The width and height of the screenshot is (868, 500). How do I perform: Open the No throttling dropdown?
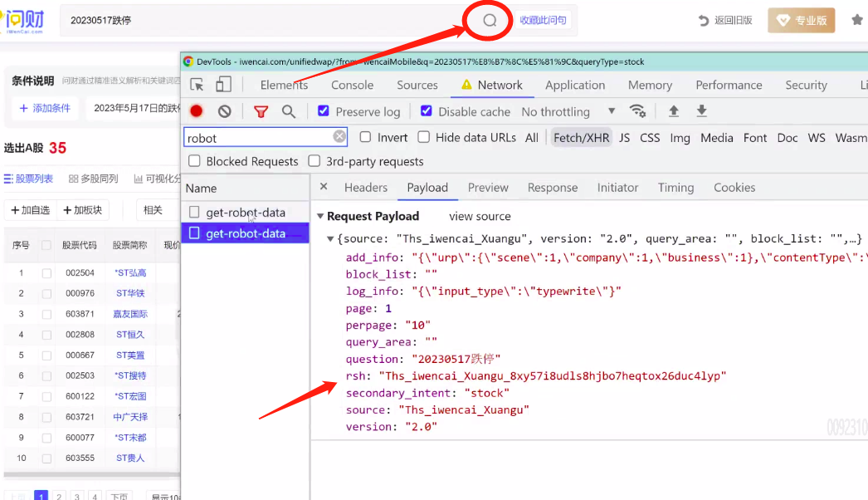click(x=568, y=112)
